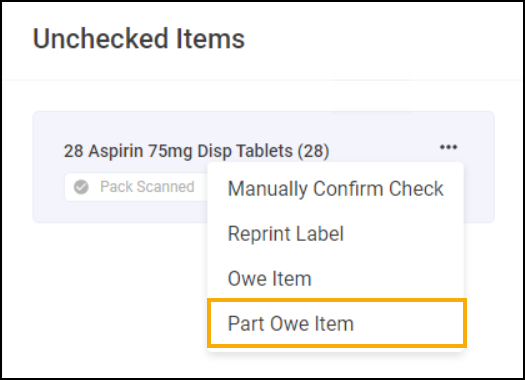Click the card area right of the ellipsis
This screenshot has width=525, height=380.
pyautogui.click(x=477, y=147)
